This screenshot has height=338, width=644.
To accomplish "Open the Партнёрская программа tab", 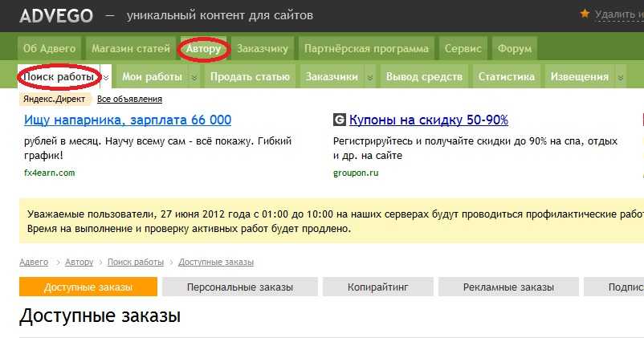I will [366, 48].
